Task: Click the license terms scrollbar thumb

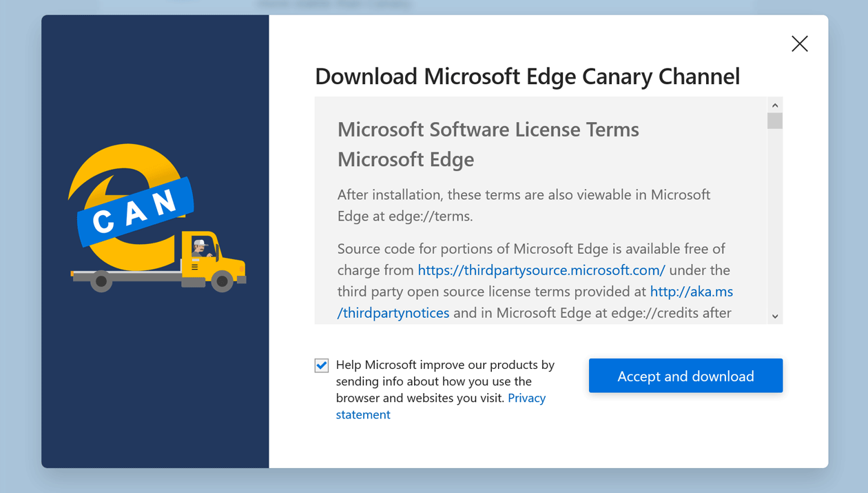Action: [x=775, y=121]
